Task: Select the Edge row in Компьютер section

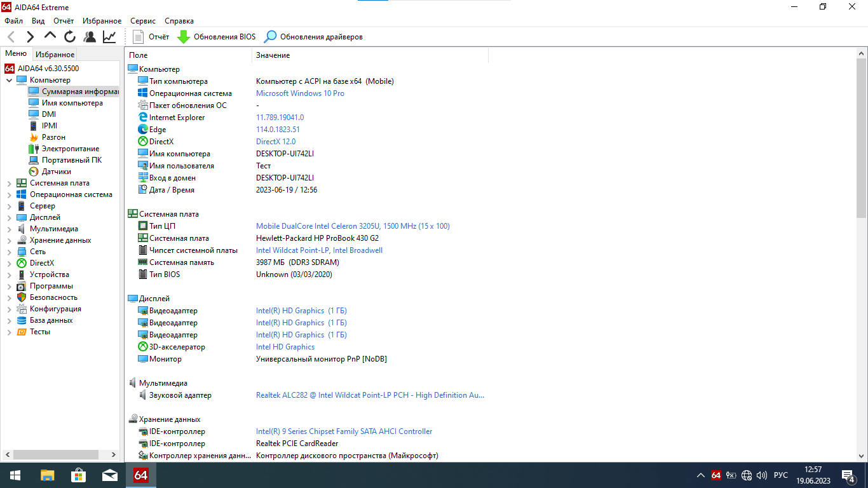Action: (x=306, y=130)
